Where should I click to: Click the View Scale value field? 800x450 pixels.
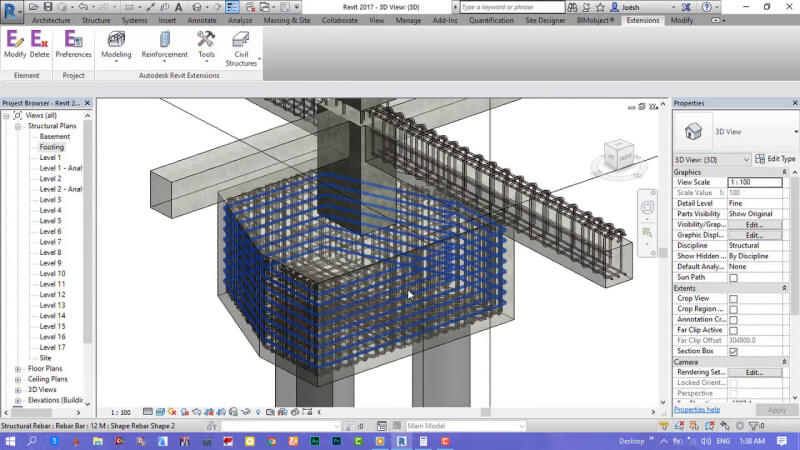point(755,182)
